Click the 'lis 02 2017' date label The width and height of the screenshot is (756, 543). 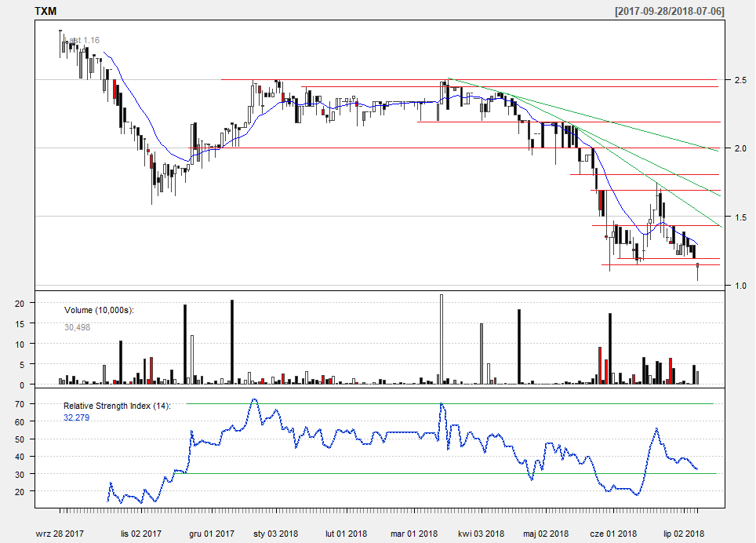coord(141,534)
